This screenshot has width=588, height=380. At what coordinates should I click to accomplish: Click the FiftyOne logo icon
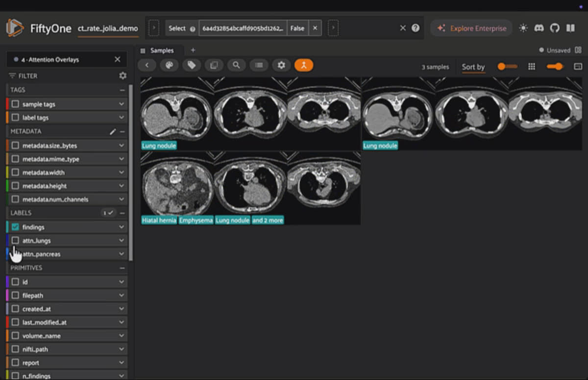tap(15, 28)
